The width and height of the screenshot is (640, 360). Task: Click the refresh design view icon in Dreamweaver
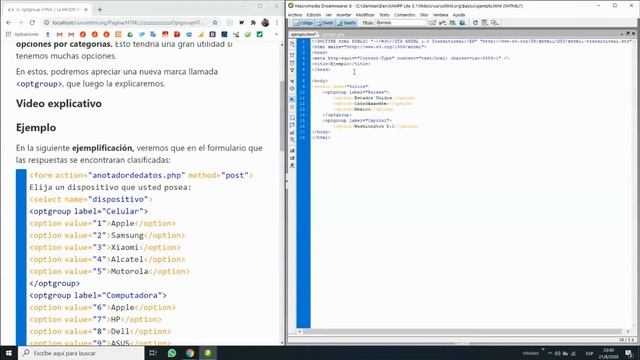(475, 23)
